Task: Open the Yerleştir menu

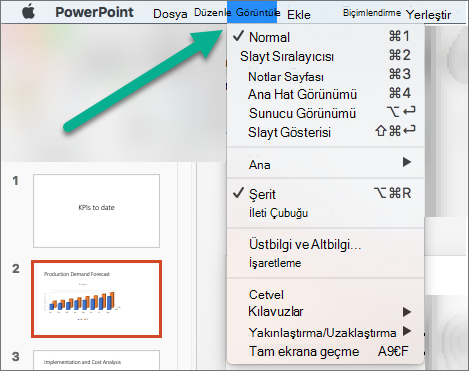Action: (x=428, y=14)
